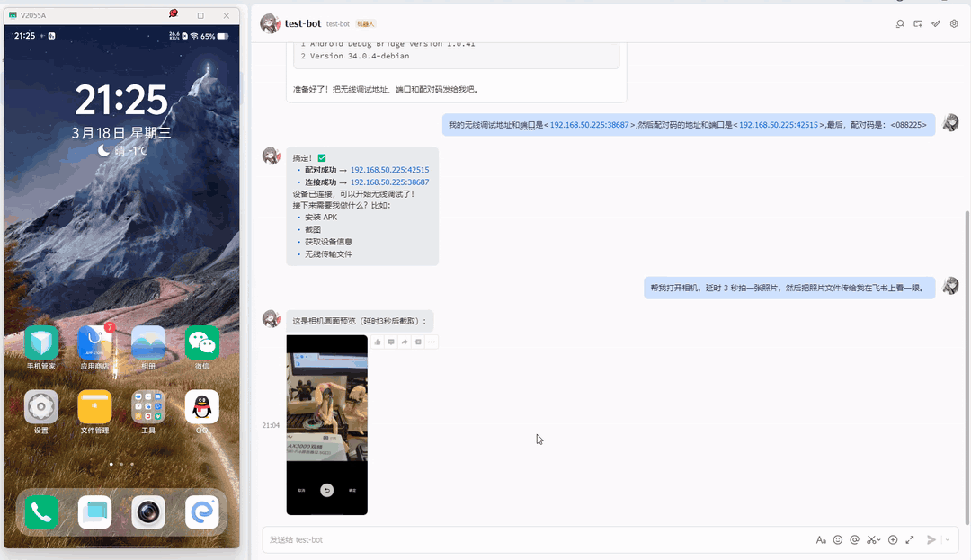
Task: Open more actions (…) on the message
Action: [432, 342]
